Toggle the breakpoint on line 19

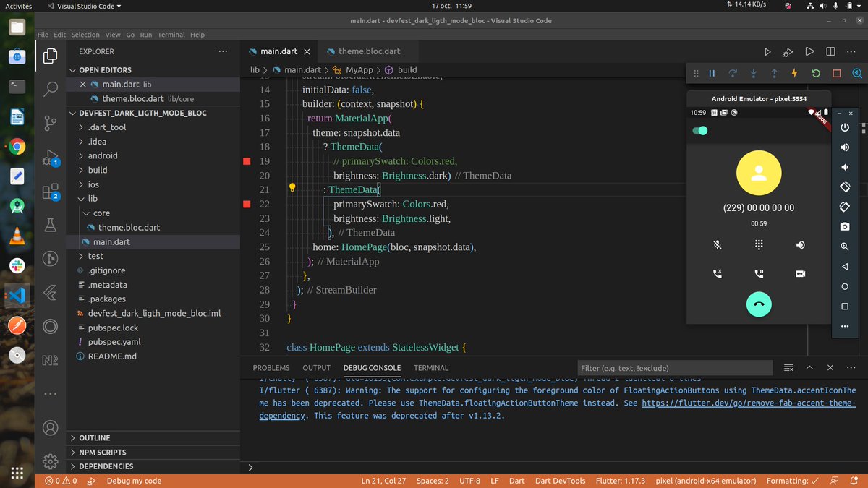[247, 161]
